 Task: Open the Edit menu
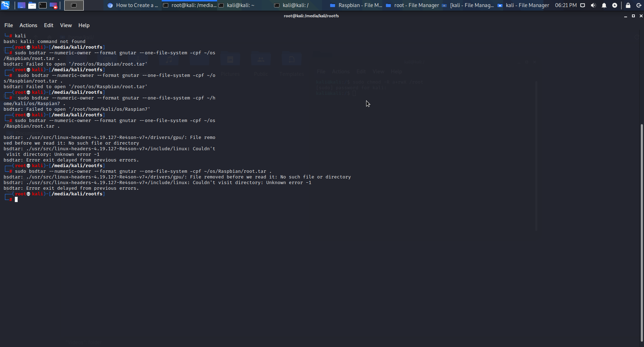48,25
